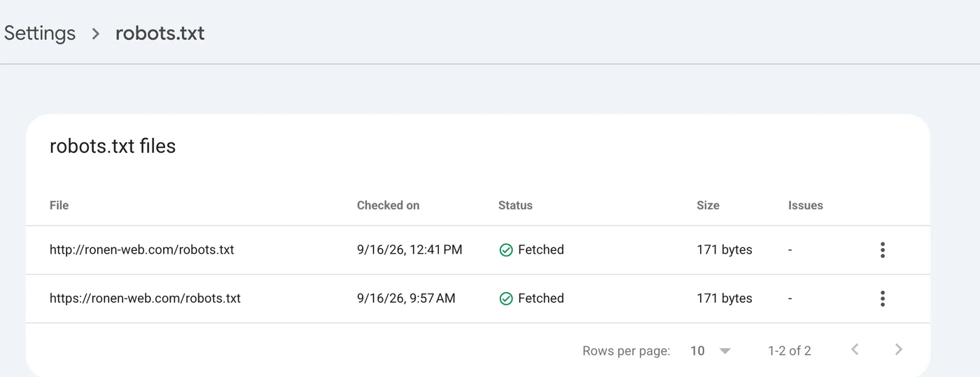Click the Status column header
The width and height of the screenshot is (980, 377).
coord(515,205)
